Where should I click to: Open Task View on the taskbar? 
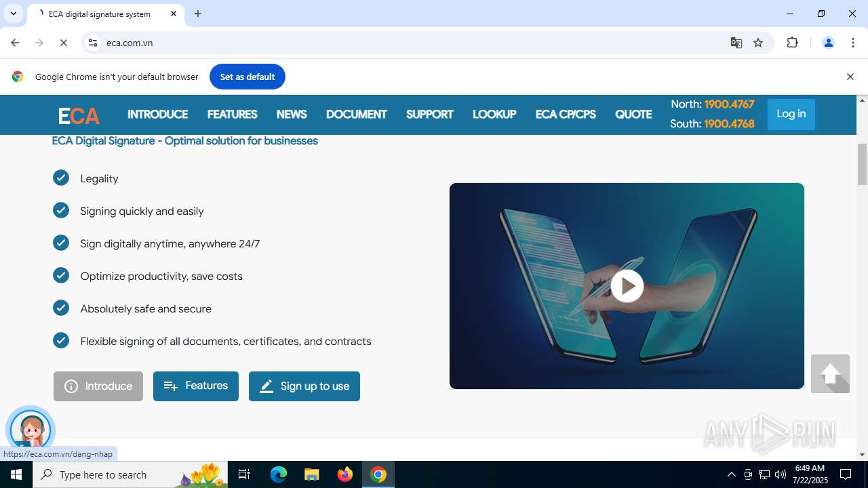244,474
